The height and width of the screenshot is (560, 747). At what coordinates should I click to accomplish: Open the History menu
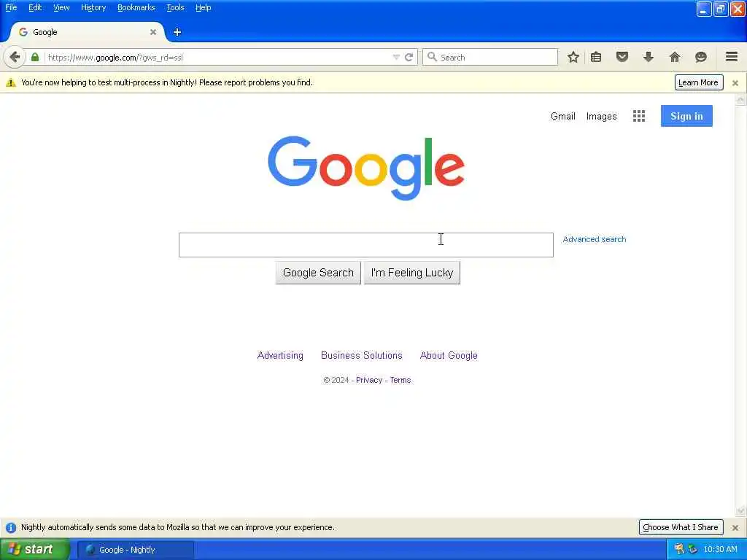pos(93,7)
